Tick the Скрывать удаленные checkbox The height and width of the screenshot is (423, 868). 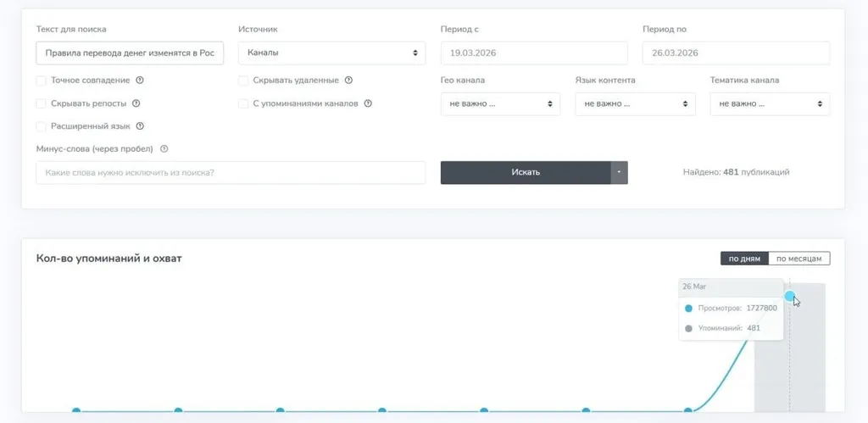point(243,81)
